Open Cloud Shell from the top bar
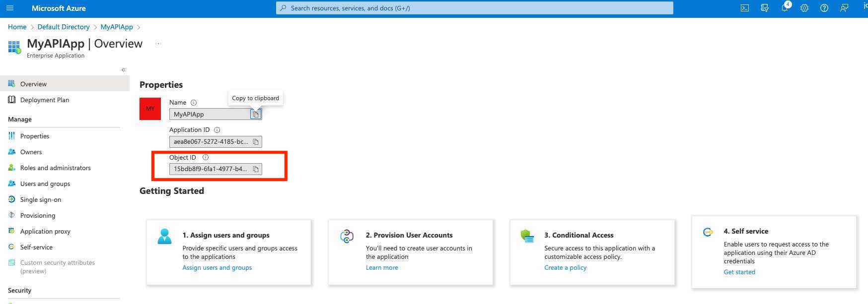 [x=745, y=8]
